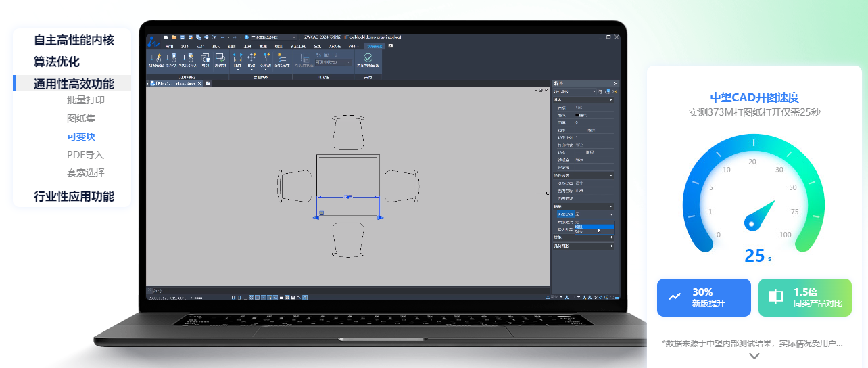Choose the List option at dropdown list bottom
The height and width of the screenshot is (368, 868).
[594, 231]
